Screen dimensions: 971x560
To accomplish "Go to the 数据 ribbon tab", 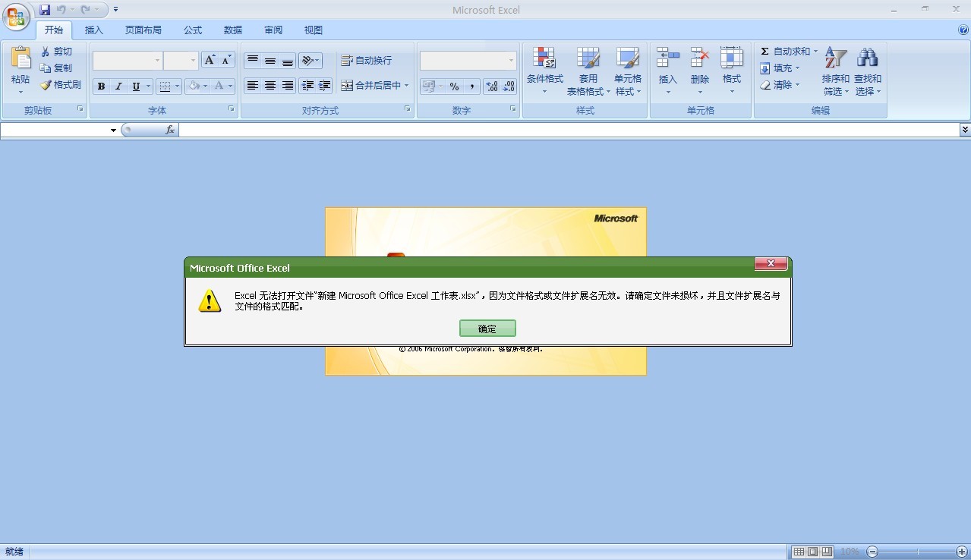I will [233, 30].
